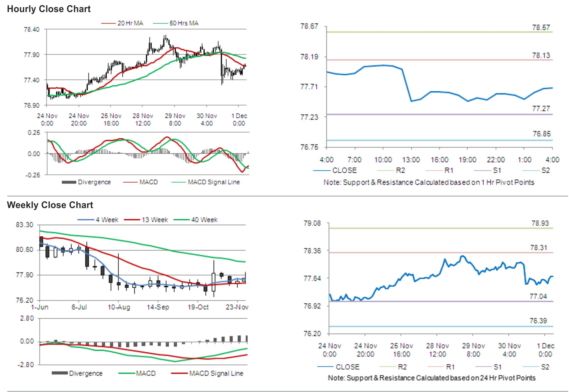
Task: Click the 28 Nov 12:00 label on hourly chart
Action: (x=143, y=119)
